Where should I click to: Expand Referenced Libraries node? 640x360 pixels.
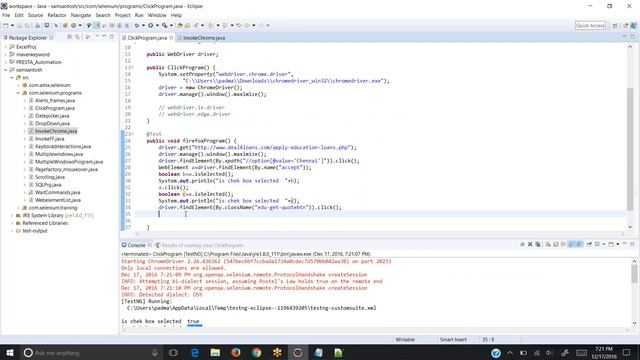tap(12, 223)
